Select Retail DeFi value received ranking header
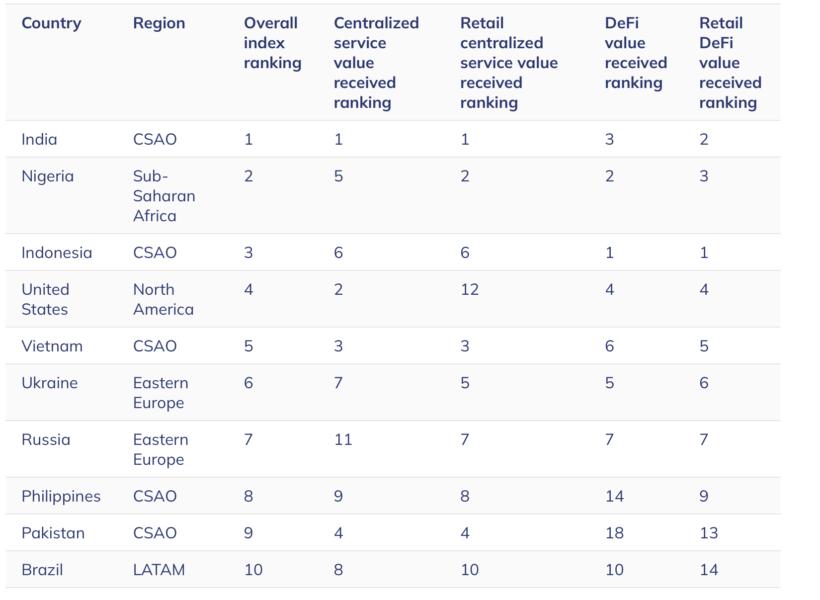This screenshot has width=820, height=600. click(x=730, y=62)
